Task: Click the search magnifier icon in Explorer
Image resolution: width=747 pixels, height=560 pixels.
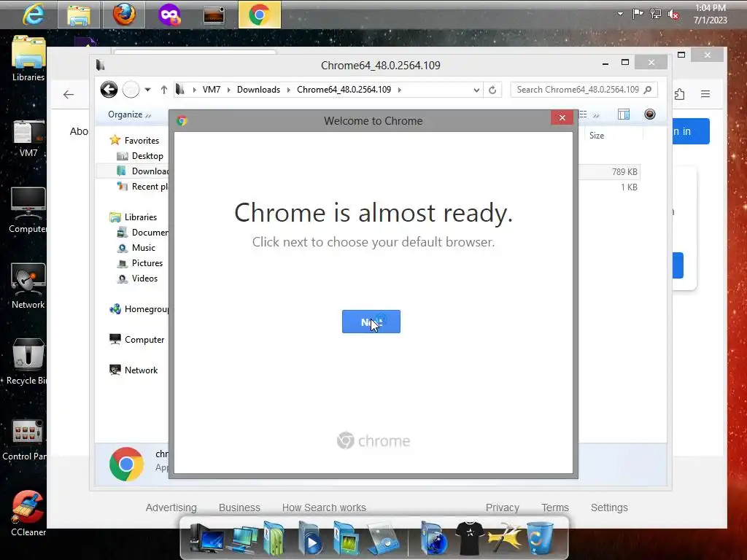Action: (x=648, y=90)
